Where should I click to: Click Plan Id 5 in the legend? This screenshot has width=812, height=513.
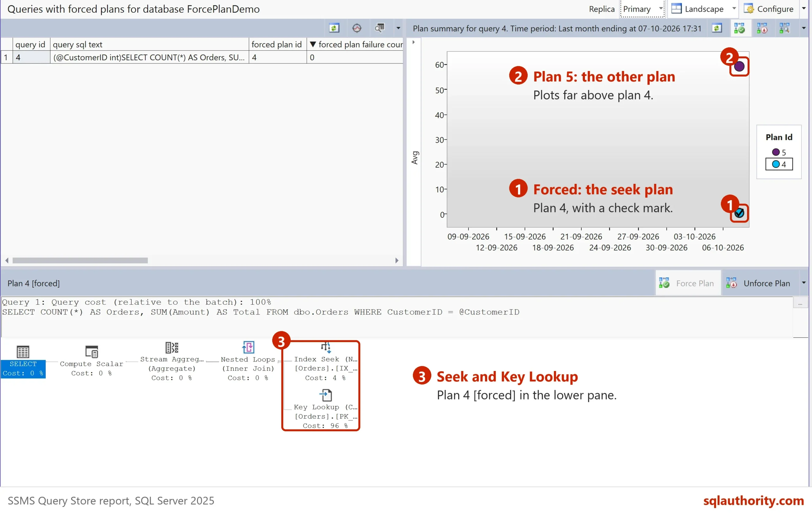click(x=779, y=152)
